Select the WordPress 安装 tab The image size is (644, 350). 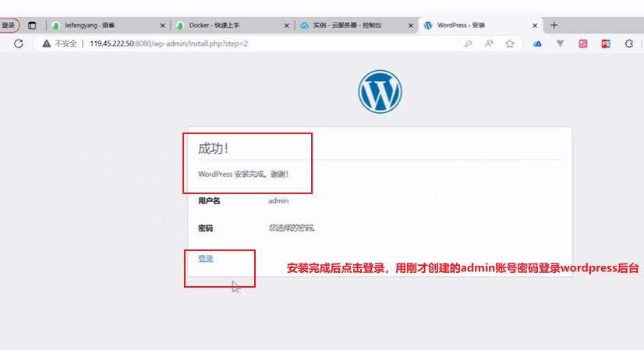tap(479, 26)
